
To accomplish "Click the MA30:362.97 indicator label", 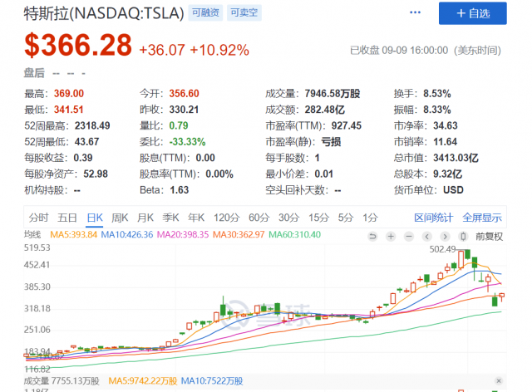I will [x=239, y=235].
